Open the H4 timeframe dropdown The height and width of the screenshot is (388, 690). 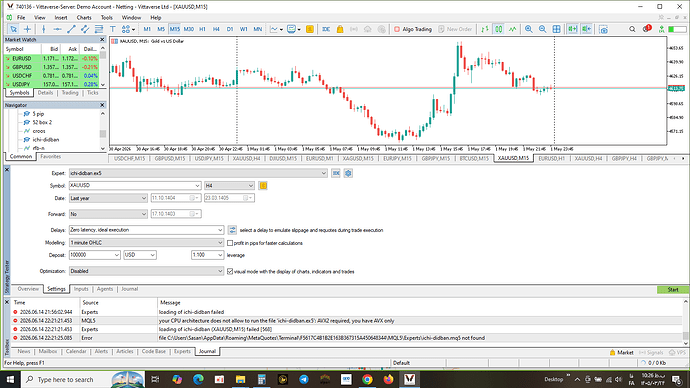coord(229,186)
